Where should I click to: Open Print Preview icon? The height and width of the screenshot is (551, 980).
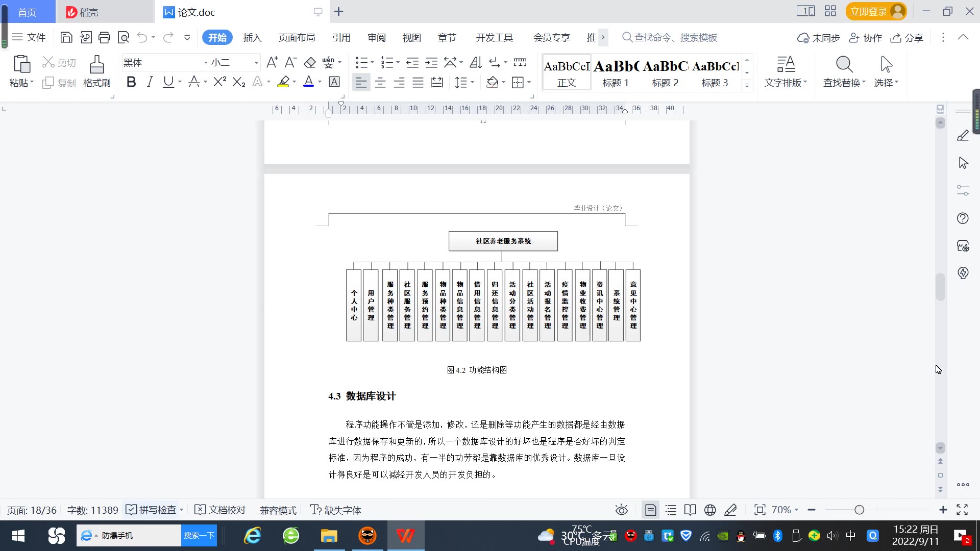tap(124, 37)
